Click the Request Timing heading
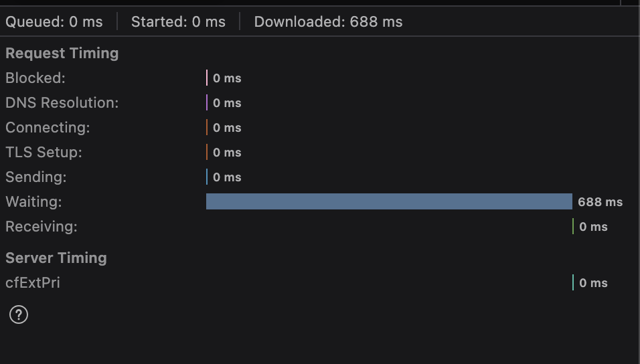 62,54
